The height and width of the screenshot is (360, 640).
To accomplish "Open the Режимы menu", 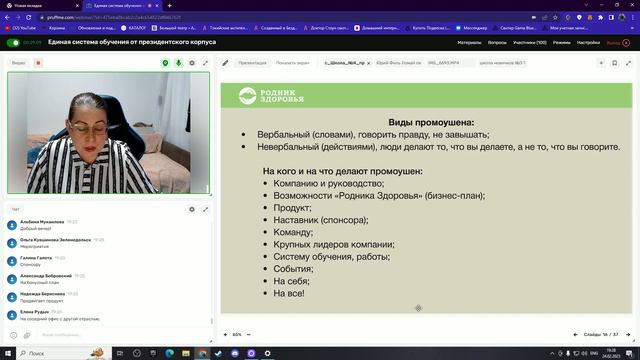I will pyautogui.click(x=562, y=42).
